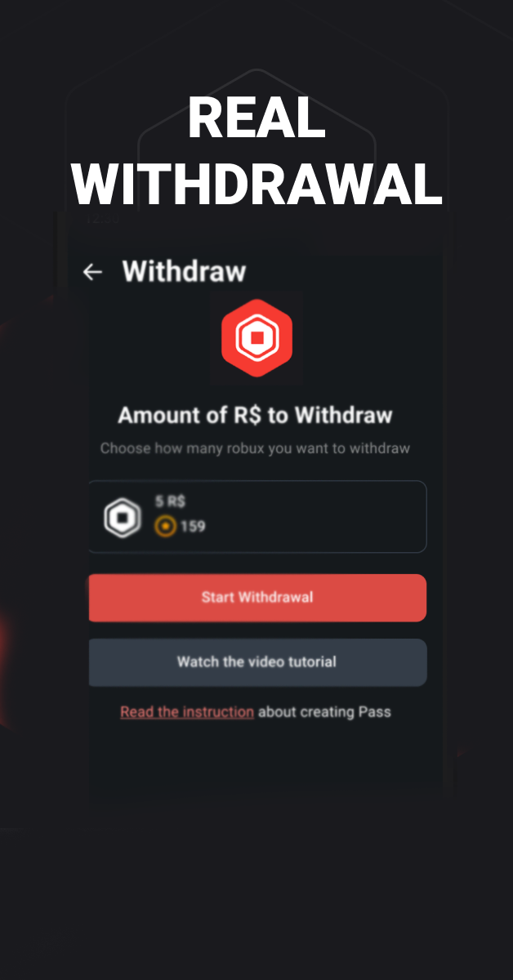Click the 'about creating Pass' text

click(x=324, y=712)
